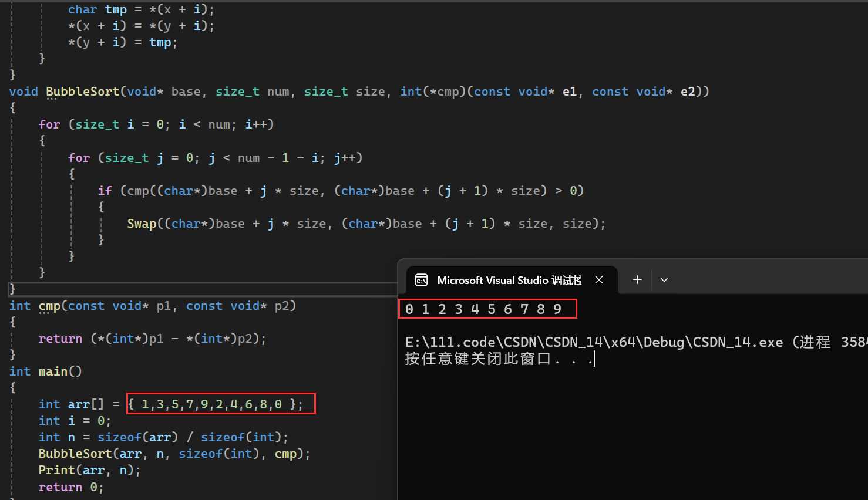Click the '*(y + i) = tmp;' line
Screen dimensions: 868x500
(x=123, y=42)
